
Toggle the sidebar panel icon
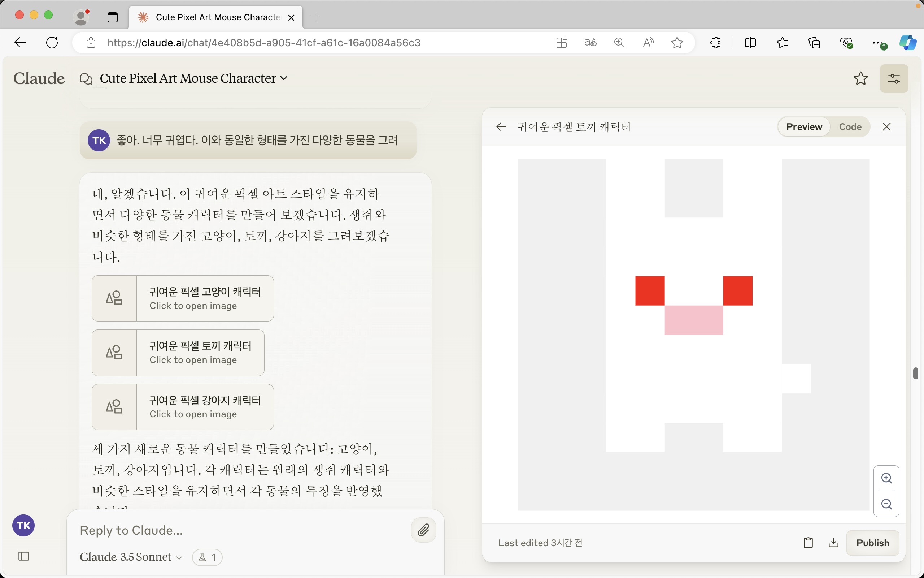click(24, 556)
